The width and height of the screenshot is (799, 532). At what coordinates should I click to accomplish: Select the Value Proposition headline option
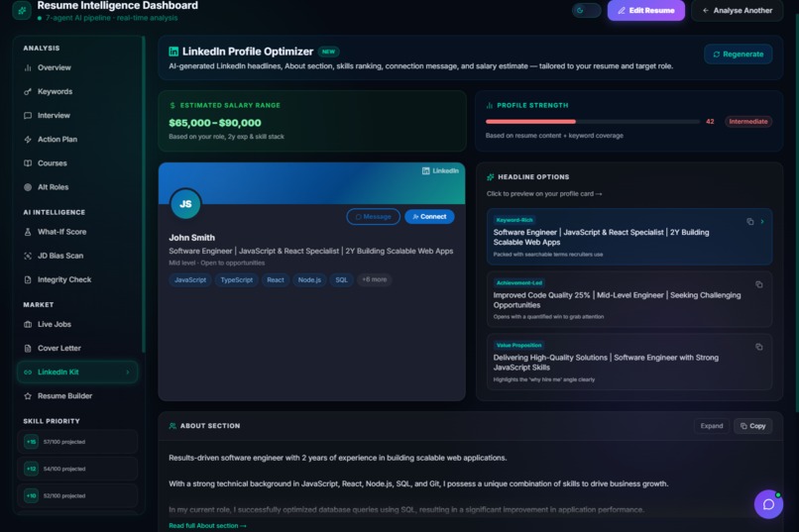(628, 362)
